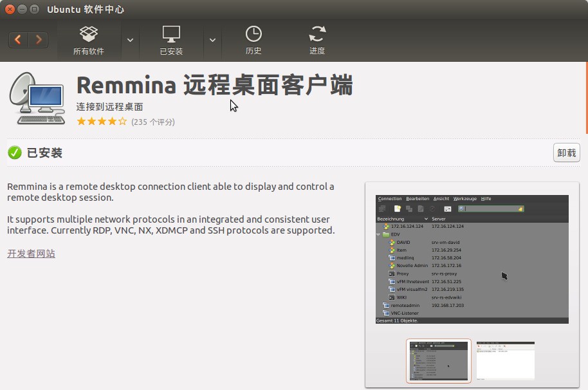Screen dimensions: 588x390
Task: Click the 连接到远程桌面 subtitle text
Action: (x=109, y=107)
